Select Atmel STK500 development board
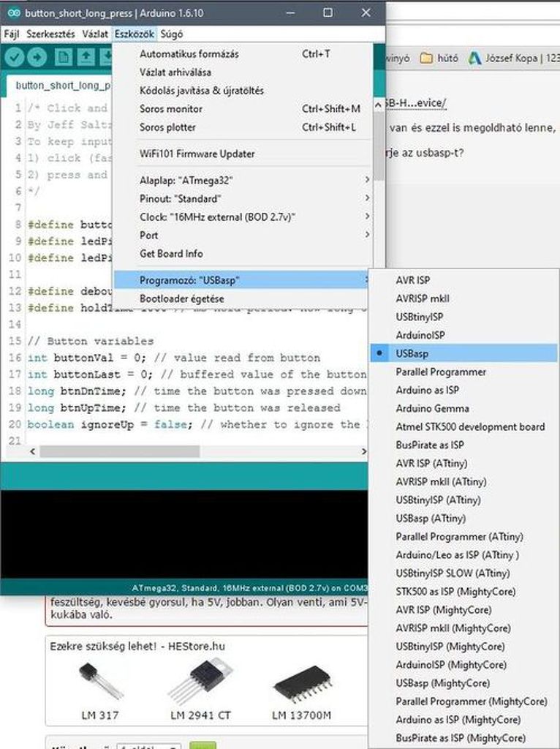This screenshot has width=560, height=749. 463,426
